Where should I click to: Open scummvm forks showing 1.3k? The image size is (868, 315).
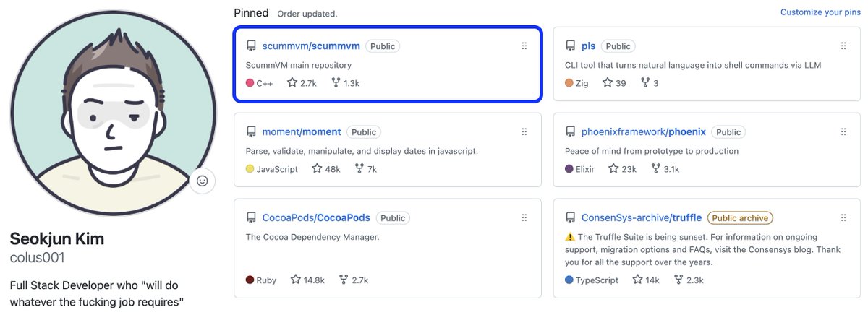(x=345, y=83)
